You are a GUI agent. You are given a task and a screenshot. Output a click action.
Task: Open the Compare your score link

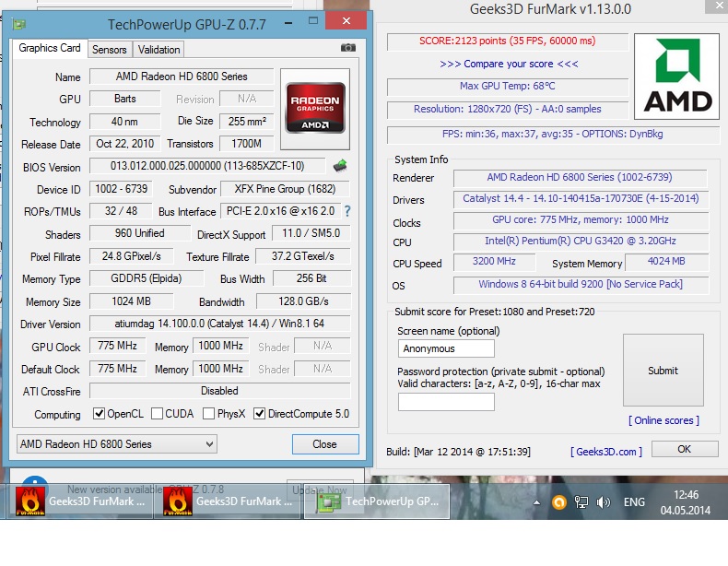coord(509,64)
